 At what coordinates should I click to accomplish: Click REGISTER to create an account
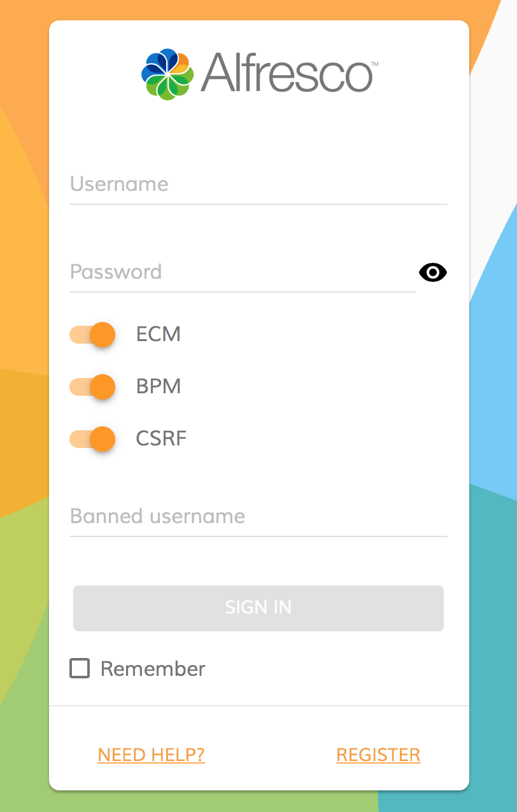378,754
